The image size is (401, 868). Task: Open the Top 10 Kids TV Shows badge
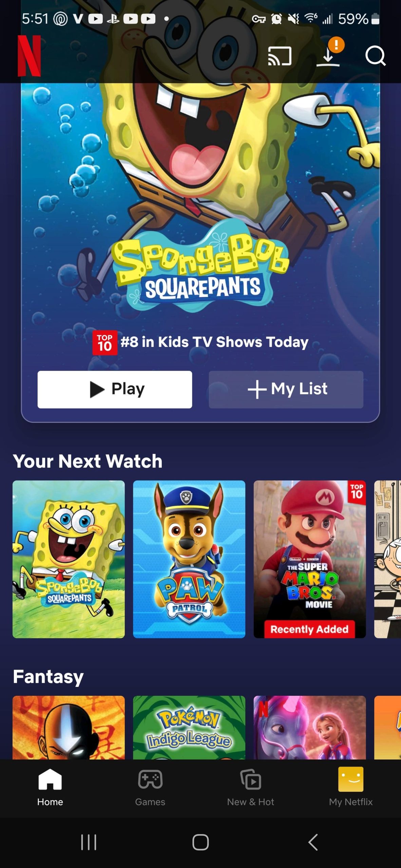coord(200,342)
